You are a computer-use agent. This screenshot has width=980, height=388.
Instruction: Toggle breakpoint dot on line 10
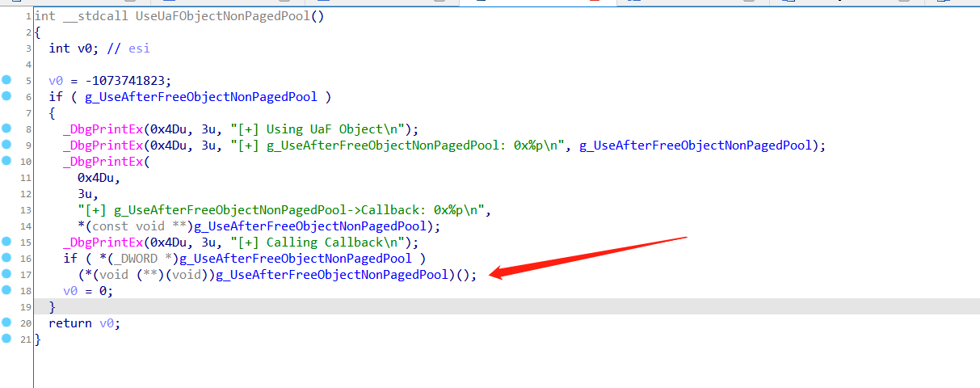point(7,161)
